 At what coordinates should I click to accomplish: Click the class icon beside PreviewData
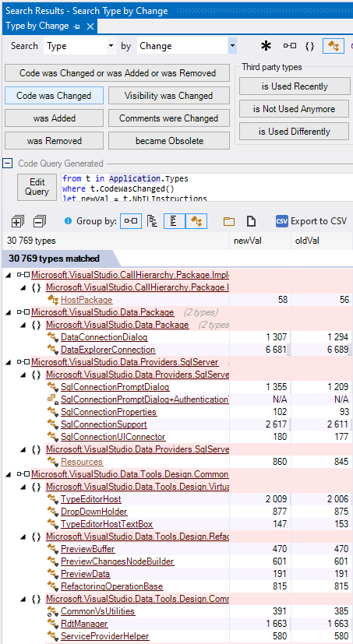pyautogui.click(x=53, y=574)
